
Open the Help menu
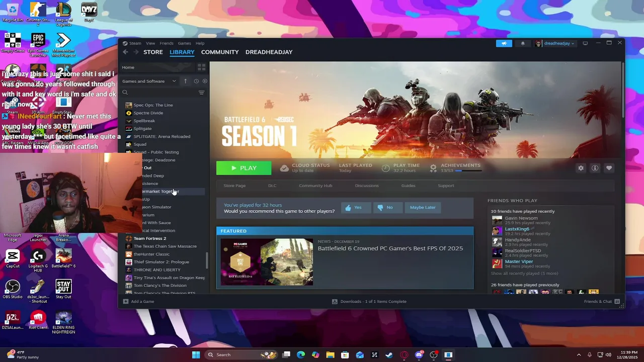[x=200, y=43]
